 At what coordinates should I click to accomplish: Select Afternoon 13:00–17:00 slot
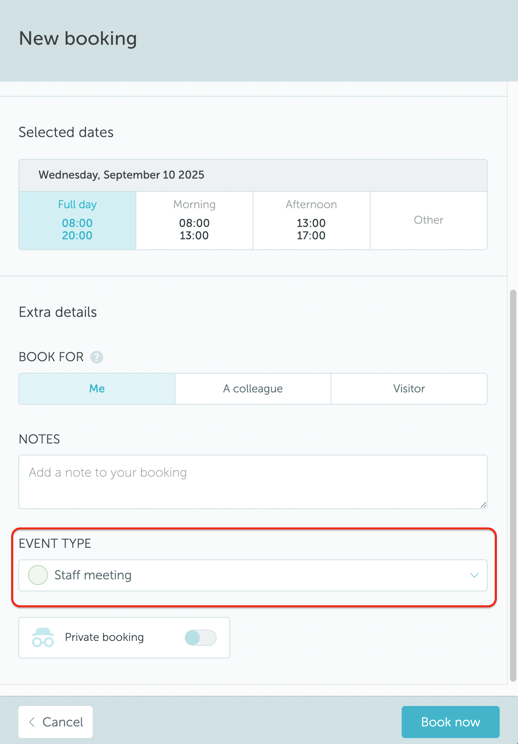pyautogui.click(x=311, y=220)
